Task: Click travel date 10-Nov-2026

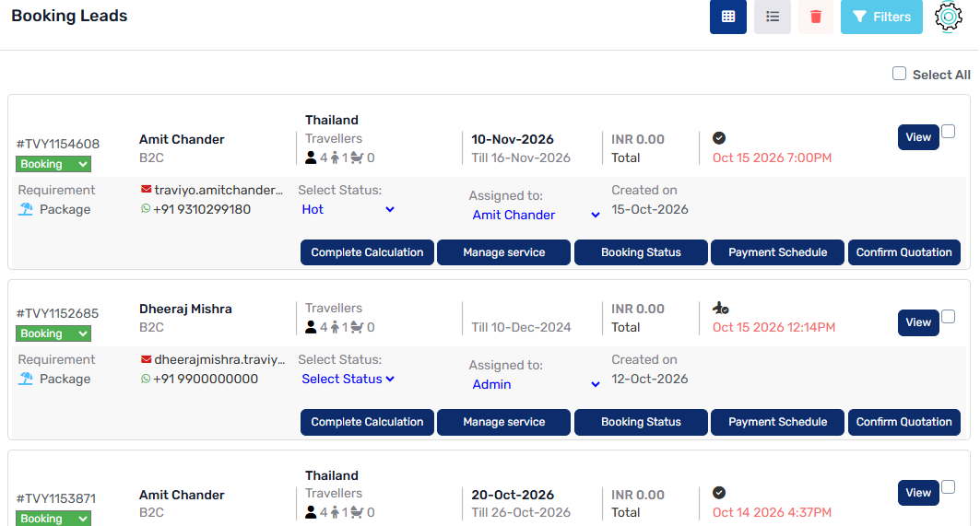Action: (x=513, y=139)
